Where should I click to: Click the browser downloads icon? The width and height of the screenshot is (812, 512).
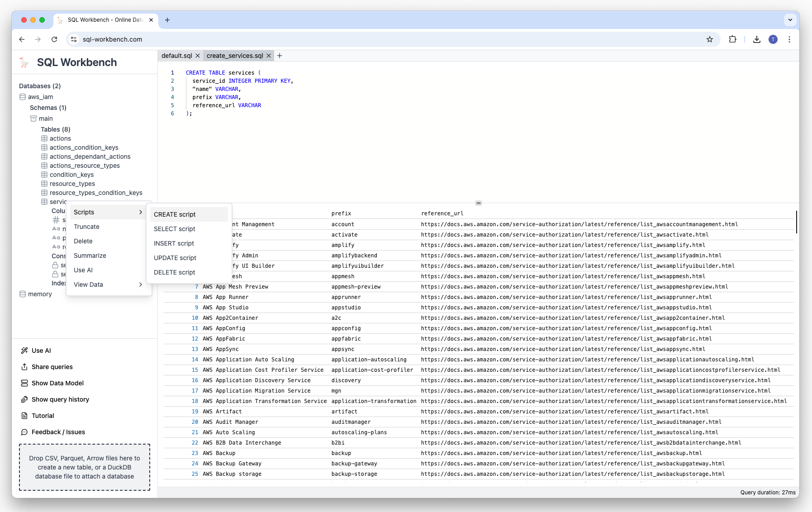pos(756,39)
